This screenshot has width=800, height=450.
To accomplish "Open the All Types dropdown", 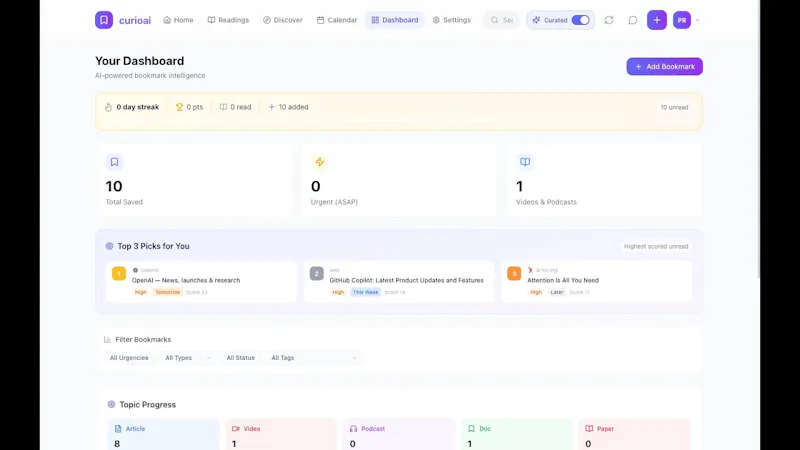I will [x=187, y=358].
